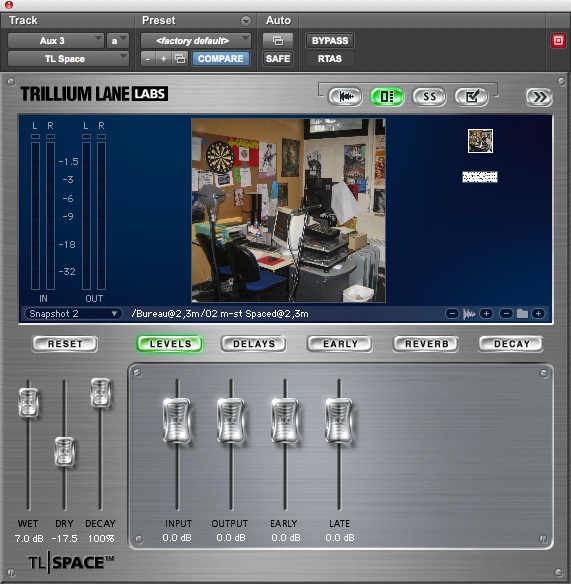Close the plug-in window red button
Screen dimensions: 571x584
[9, 4]
